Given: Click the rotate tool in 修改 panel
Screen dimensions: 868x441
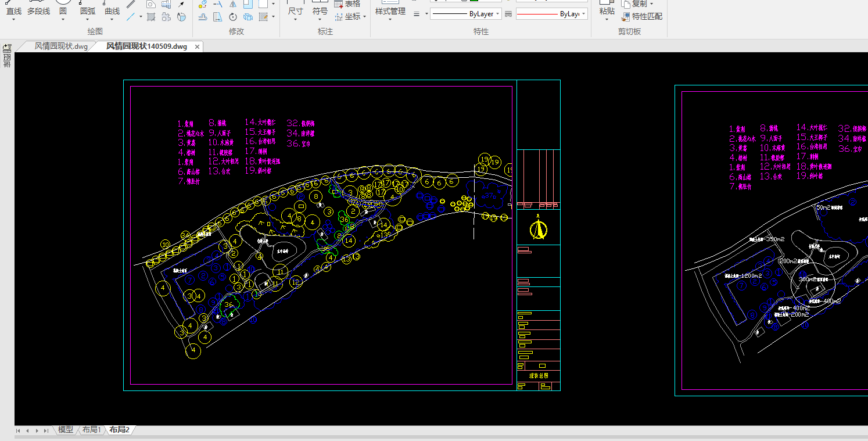Looking at the screenshot, I should [233, 17].
